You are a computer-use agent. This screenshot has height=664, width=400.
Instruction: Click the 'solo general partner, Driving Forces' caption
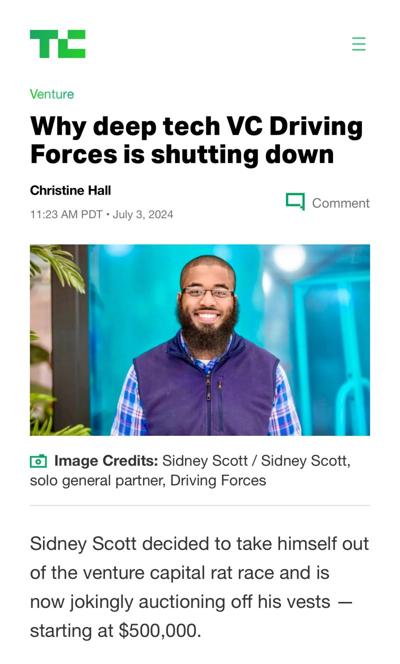[x=148, y=481]
